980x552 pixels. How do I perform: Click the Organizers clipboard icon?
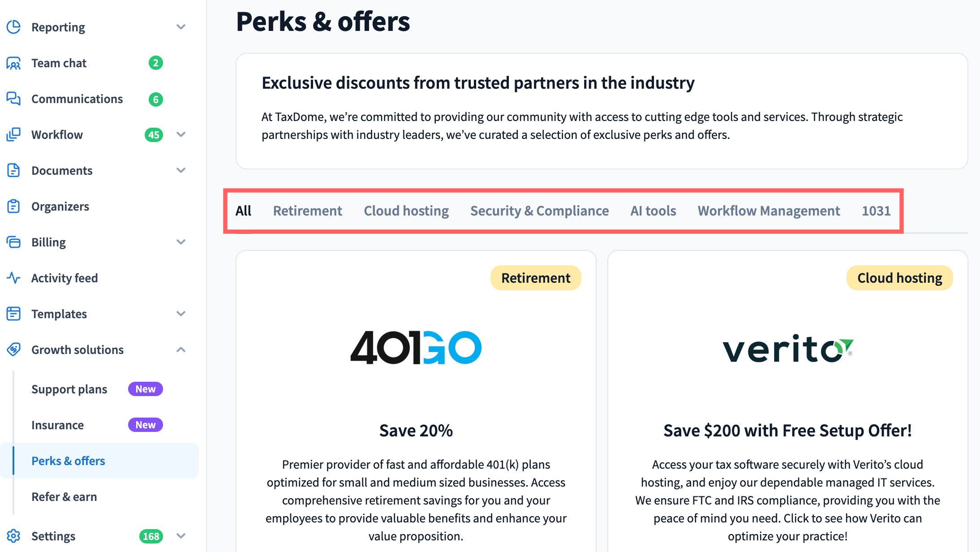(x=13, y=206)
